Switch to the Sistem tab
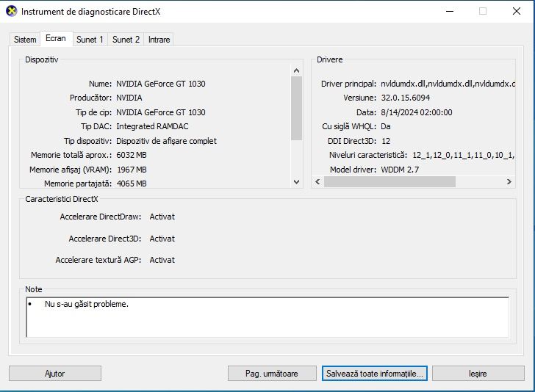 (25, 40)
